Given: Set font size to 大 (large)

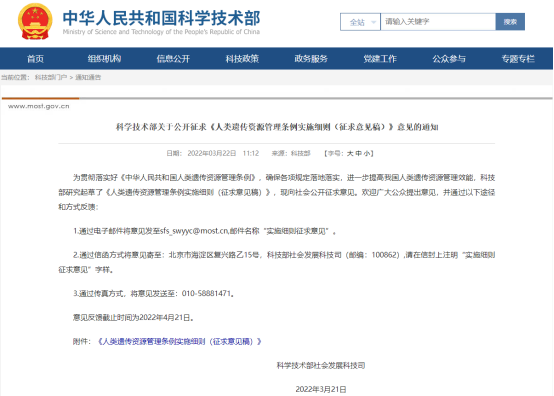Looking at the screenshot, I should pos(350,153).
